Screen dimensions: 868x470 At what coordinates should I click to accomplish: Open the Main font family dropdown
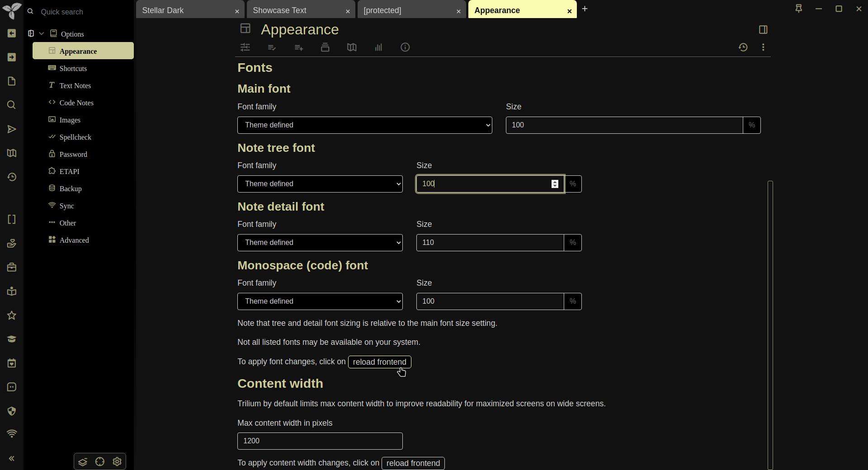point(365,125)
